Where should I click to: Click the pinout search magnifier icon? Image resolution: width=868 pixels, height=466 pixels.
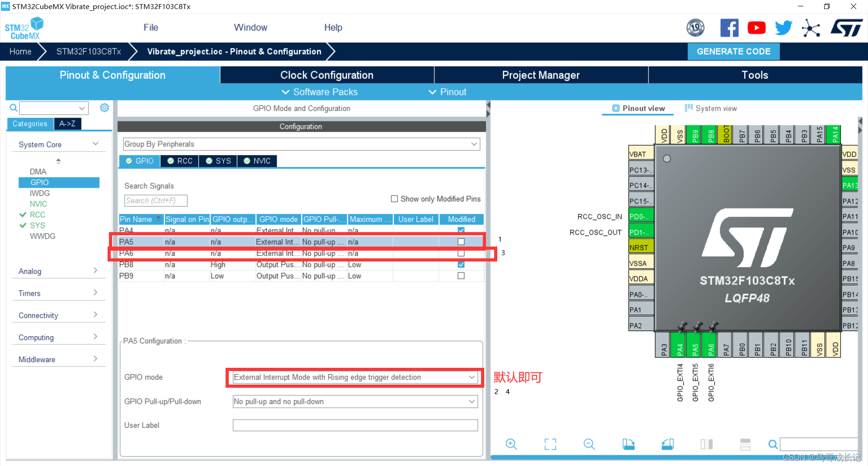point(773,444)
